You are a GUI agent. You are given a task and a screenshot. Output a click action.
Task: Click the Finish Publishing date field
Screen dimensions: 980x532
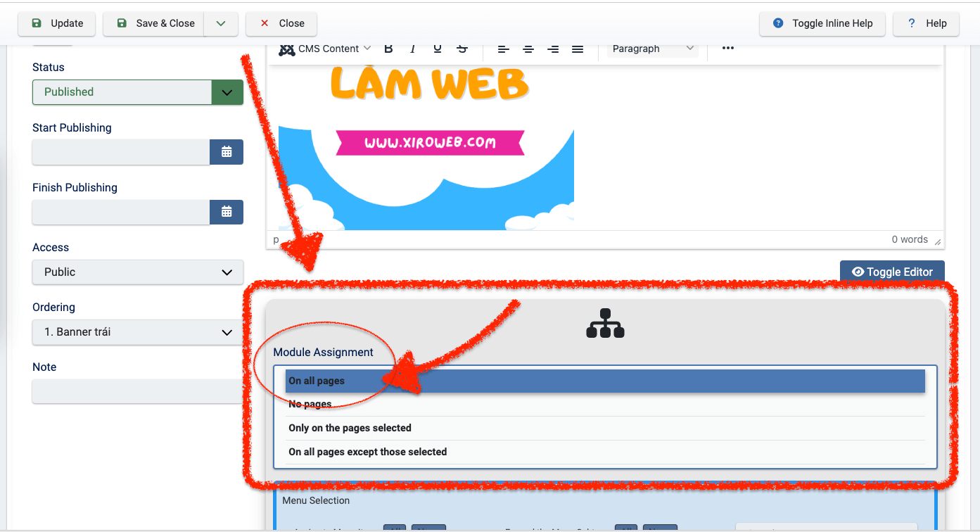pyautogui.click(x=121, y=212)
